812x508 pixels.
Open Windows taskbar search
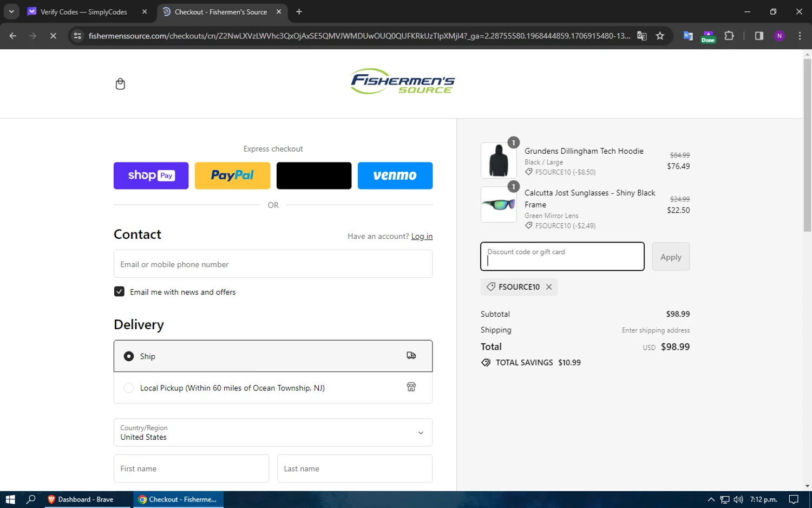click(31, 499)
